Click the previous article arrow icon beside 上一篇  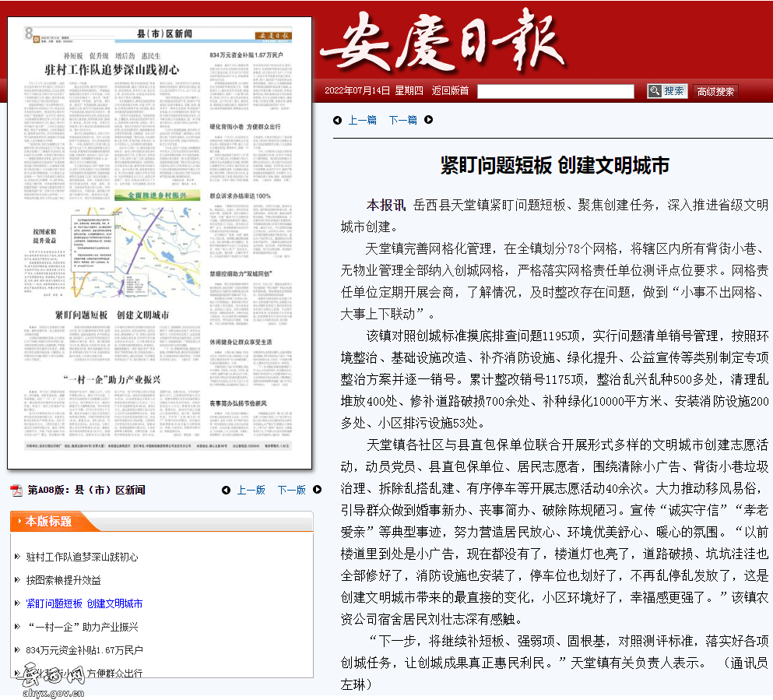click(337, 120)
